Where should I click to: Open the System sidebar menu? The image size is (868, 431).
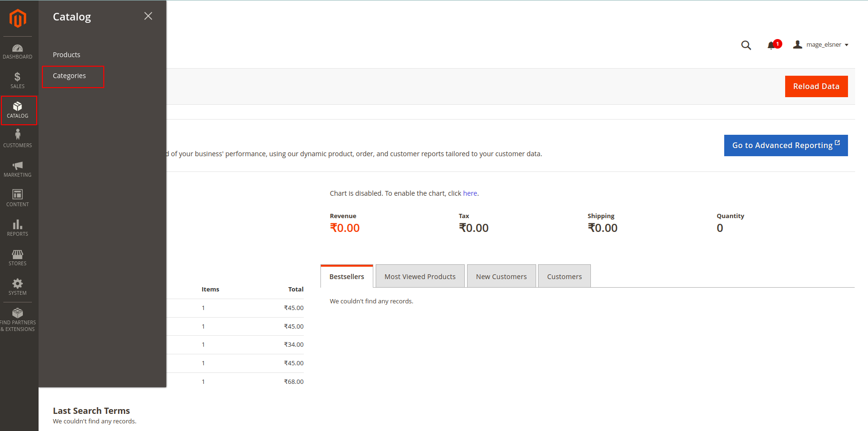pos(18,287)
